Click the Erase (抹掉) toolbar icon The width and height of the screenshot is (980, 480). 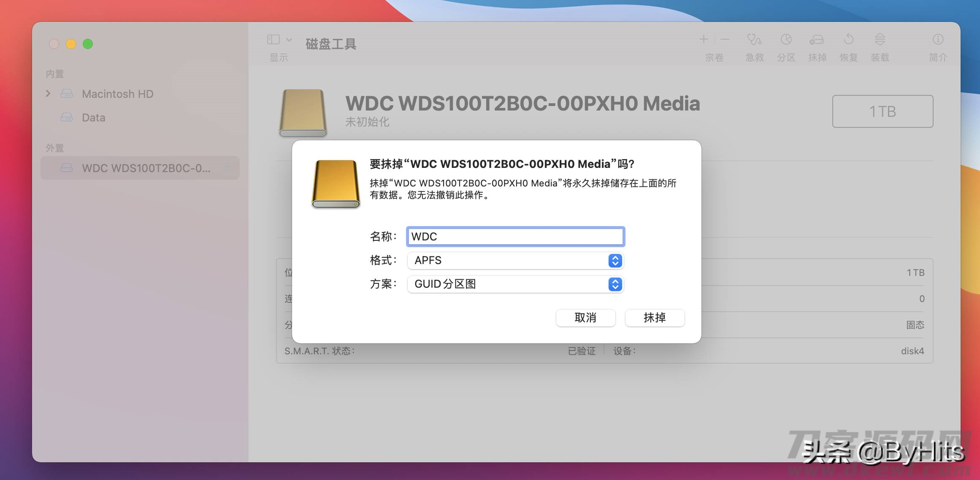pos(817,40)
